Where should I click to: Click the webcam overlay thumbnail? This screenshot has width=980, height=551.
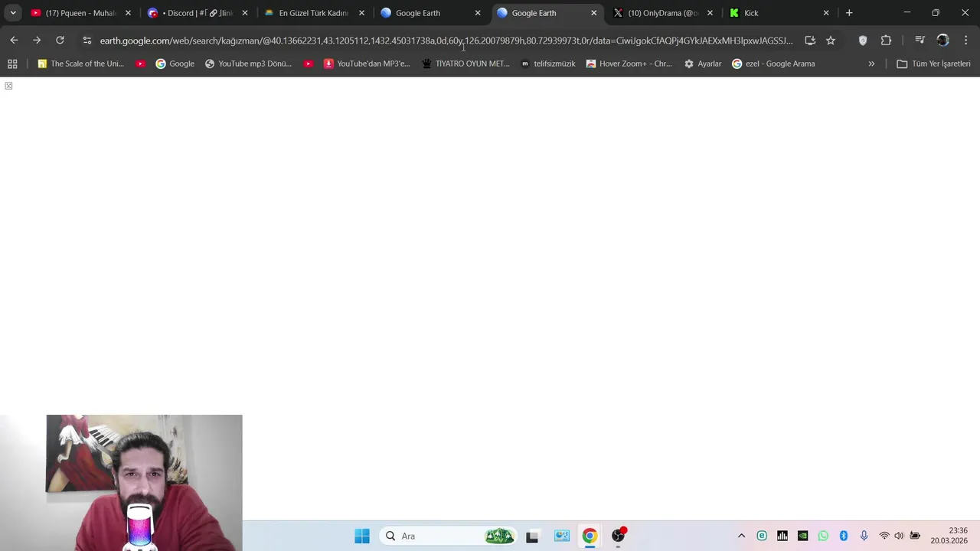point(121,483)
